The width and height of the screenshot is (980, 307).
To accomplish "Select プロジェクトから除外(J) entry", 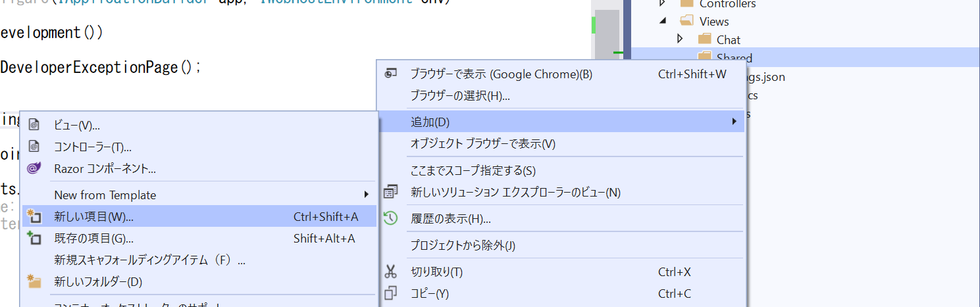I will (x=561, y=245).
